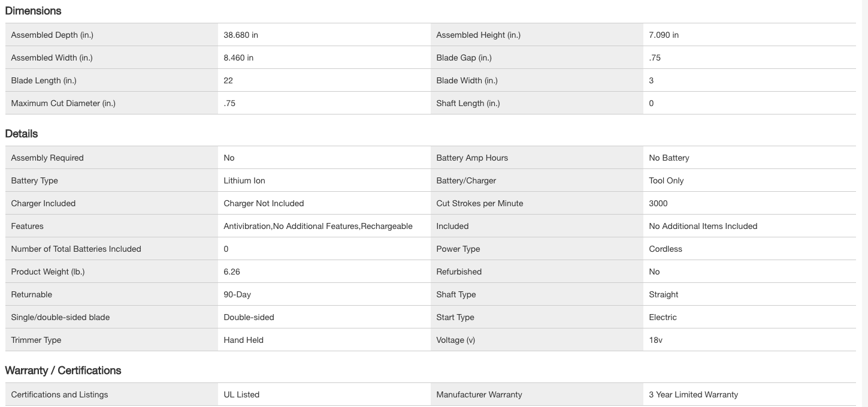Screen dimensions: 868x407
Task: Select the Blade Length value 22
Action: point(228,80)
